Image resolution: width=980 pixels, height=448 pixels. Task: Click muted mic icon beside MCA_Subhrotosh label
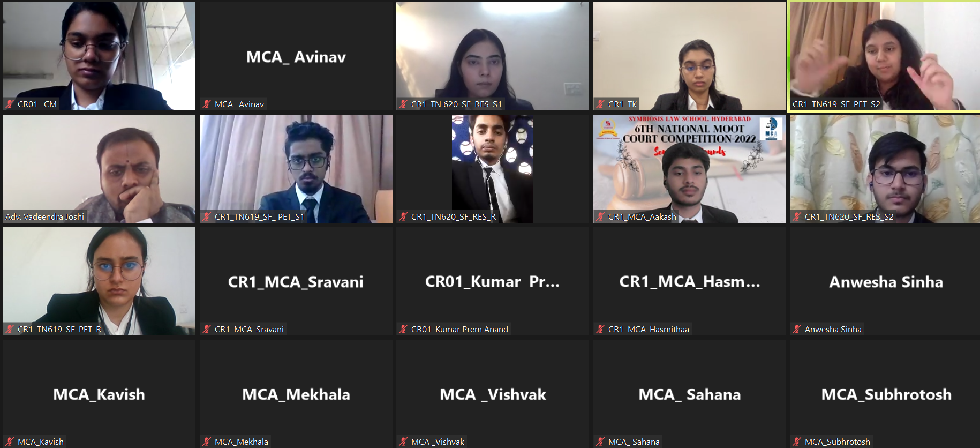(x=797, y=442)
